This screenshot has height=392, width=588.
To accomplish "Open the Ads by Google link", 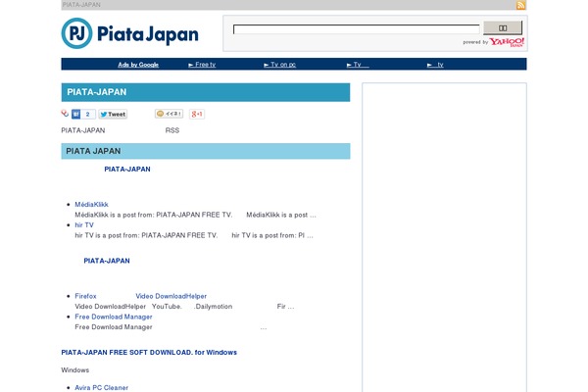I will click(x=138, y=65).
